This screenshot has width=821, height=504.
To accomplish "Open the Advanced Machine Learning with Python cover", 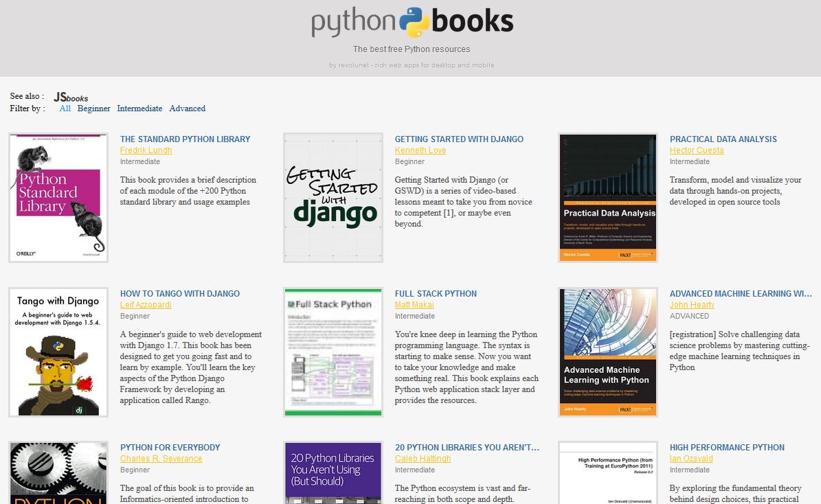I will tap(608, 352).
